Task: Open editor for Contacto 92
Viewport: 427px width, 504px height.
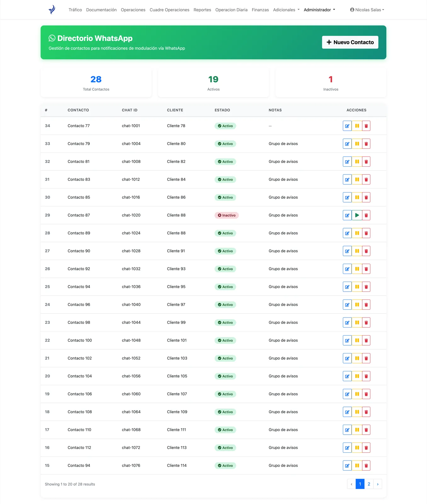Action: click(x=347, y=269)
